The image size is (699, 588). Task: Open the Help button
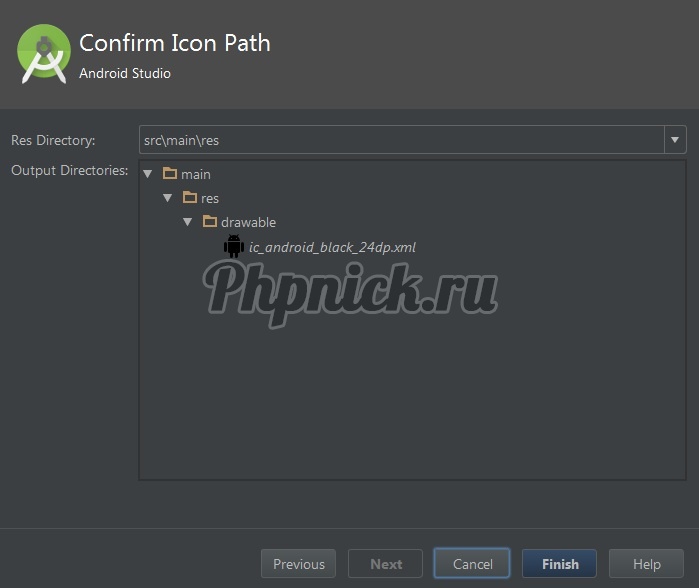pyautogui.click(x=646, y=564)
